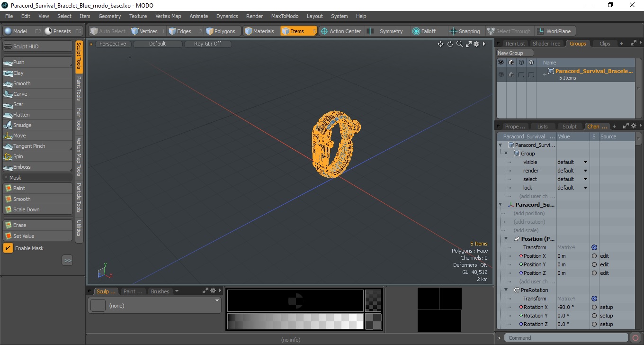Image resolution: width=644 pixels, height=345 pixels.
Task: Toggle visibility eye of Paracord group
Action: [501, 74]
